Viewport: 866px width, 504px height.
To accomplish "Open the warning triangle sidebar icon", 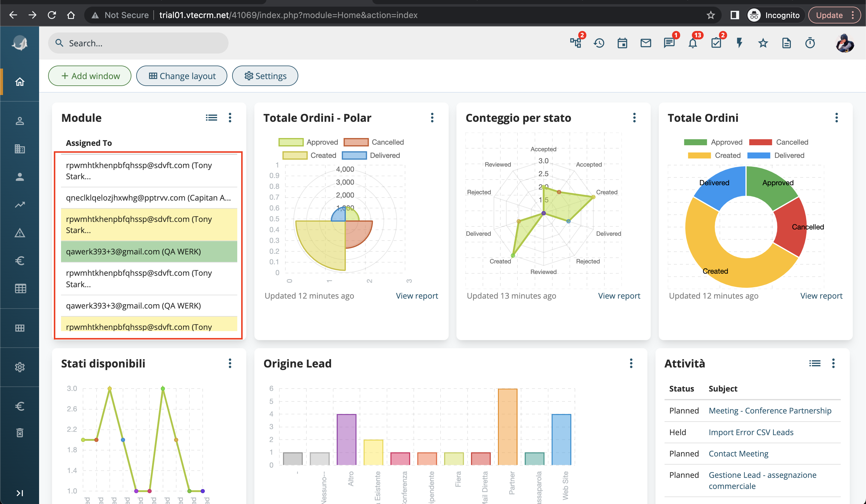I will [20, 233].
